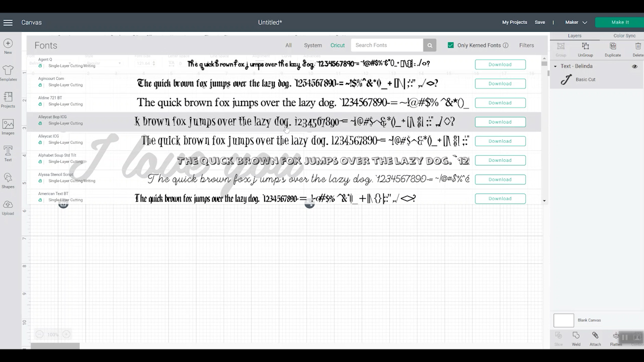
Task: Collapse the Text - Belinda layer group
Action: click(555, 66)
